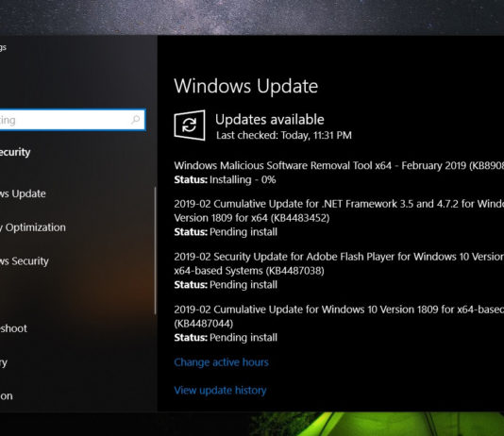Select Delivery Optimization in the sidebar
Viewport: 504px width, 436px height.
click(x=32, y=227)
